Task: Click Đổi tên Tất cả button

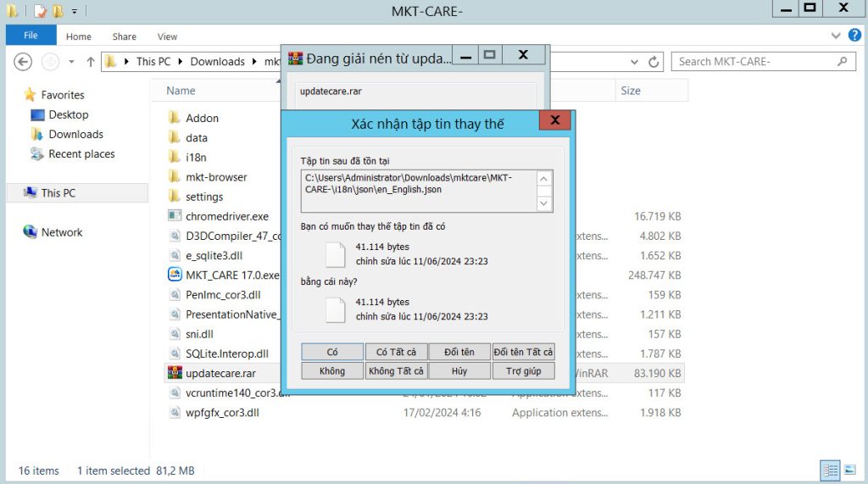Action: (x=523, y=352)
